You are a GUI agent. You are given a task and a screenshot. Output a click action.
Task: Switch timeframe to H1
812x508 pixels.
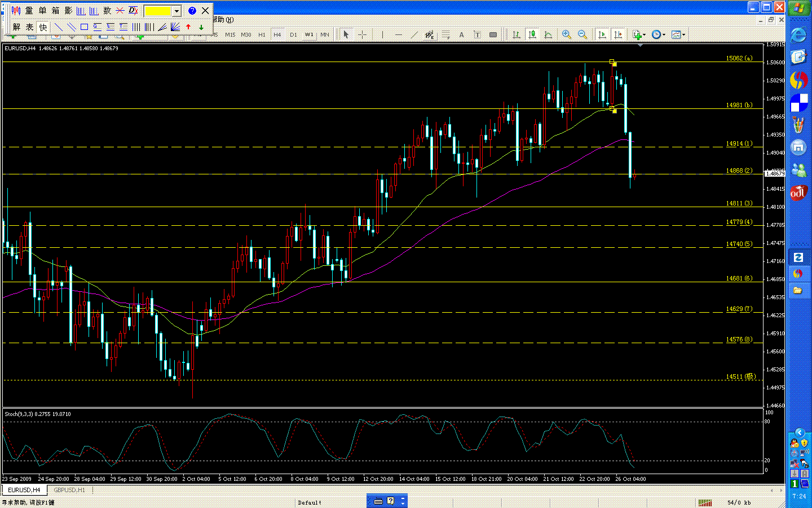click(262, 34)
